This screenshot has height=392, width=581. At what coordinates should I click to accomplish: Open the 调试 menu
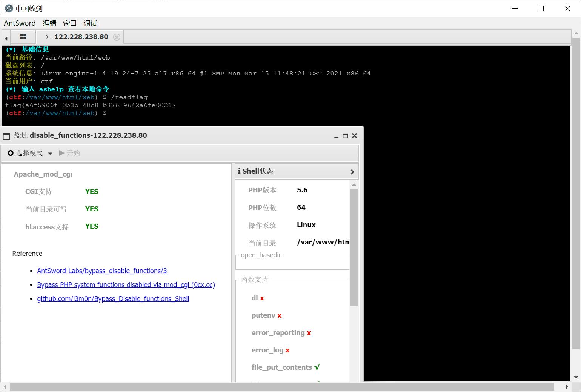[x=90, y=23]
